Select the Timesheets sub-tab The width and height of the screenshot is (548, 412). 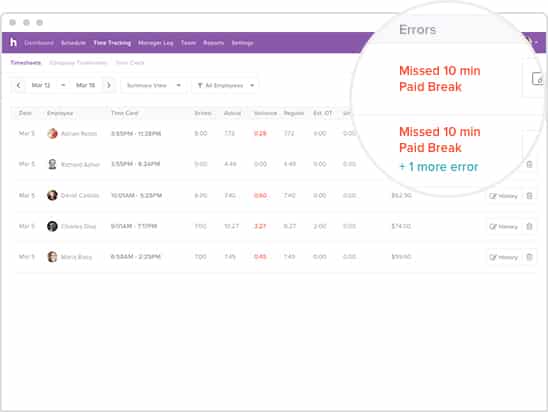tap(26, 63)
